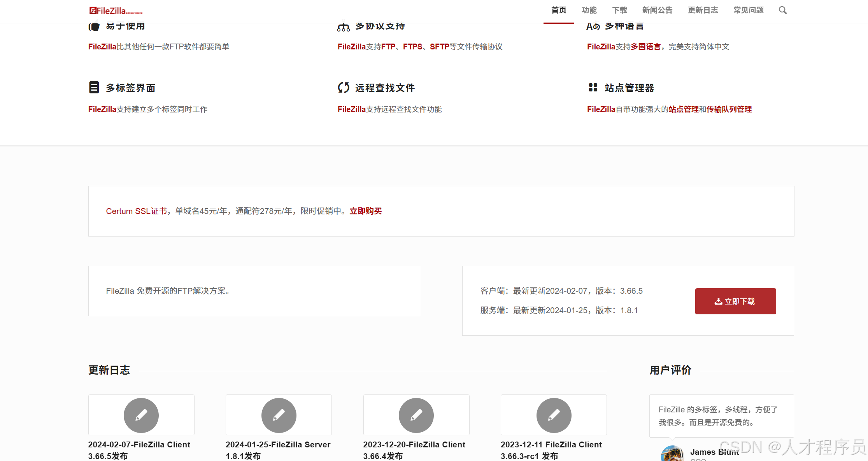The height and width of the screenshot is (461, 868).
Task: Click the pencil icon for 3.66.3-rc1 entry
Action: (554, 415)
